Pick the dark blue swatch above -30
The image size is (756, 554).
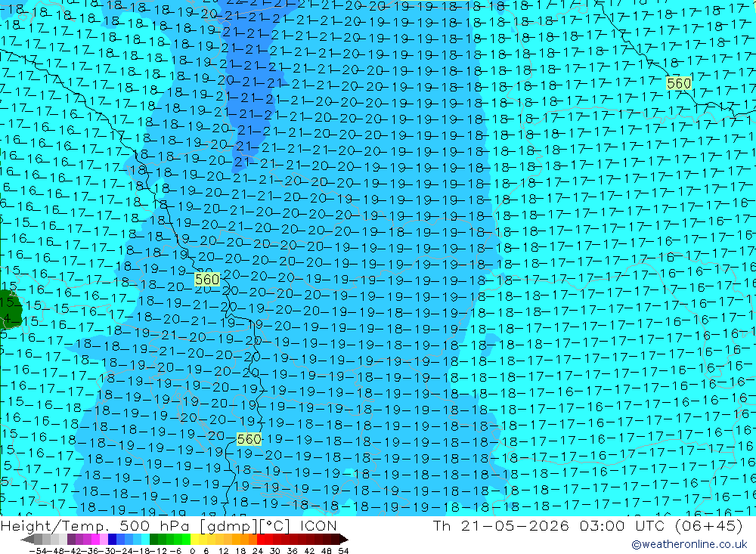[x=112, y=539]
